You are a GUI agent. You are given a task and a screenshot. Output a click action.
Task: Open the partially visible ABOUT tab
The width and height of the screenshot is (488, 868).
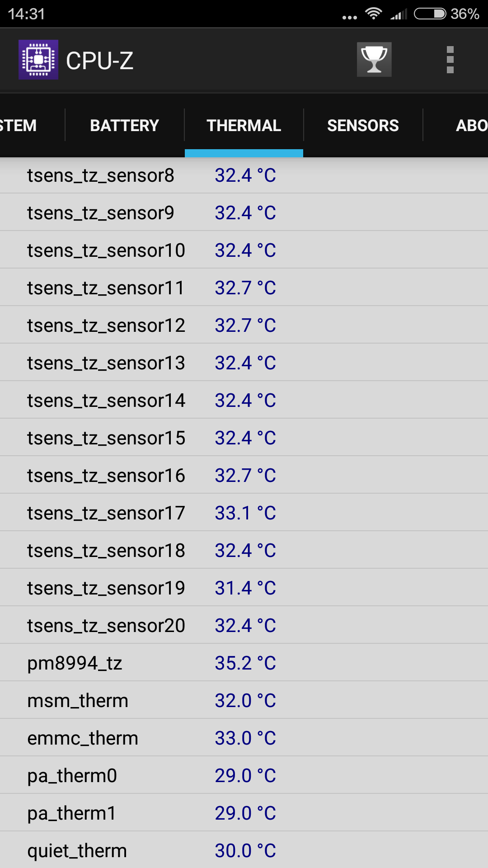tap(456, 125)
